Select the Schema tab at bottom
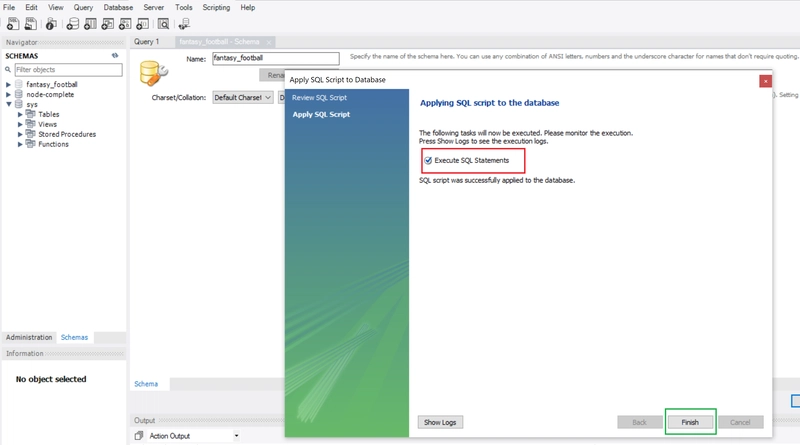This screenshot has height=445, width=800. click(x=146, y=384)
